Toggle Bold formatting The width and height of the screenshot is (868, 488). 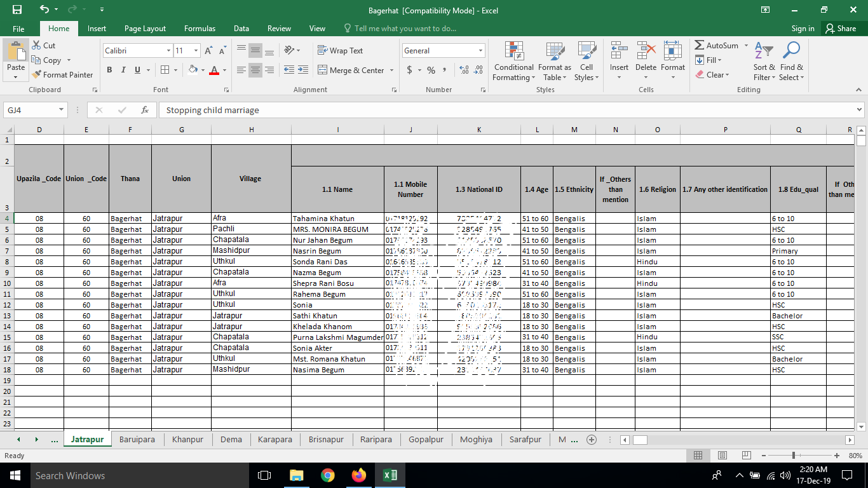pyautogui.click(x=109, y=71)
